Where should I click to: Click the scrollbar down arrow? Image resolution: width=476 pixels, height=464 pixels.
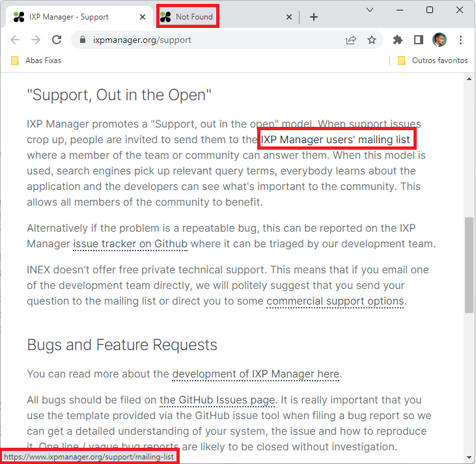469,457
